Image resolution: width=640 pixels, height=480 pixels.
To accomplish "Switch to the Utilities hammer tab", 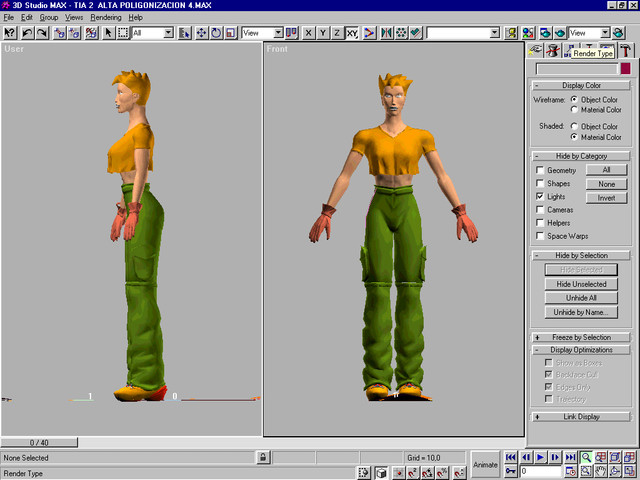I will tap(625, 50).
